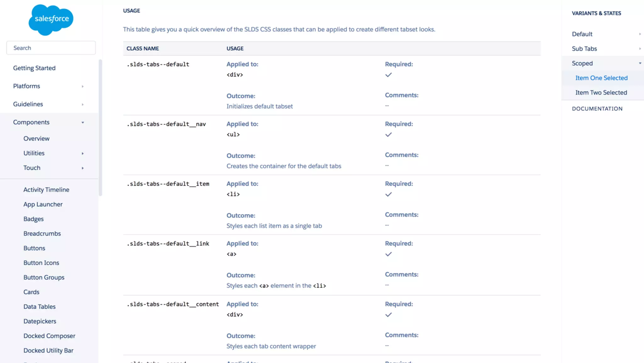Click the Required checkmark for .slds-tabs--default
The image size is (644, 363).
(x=388, y=75)
